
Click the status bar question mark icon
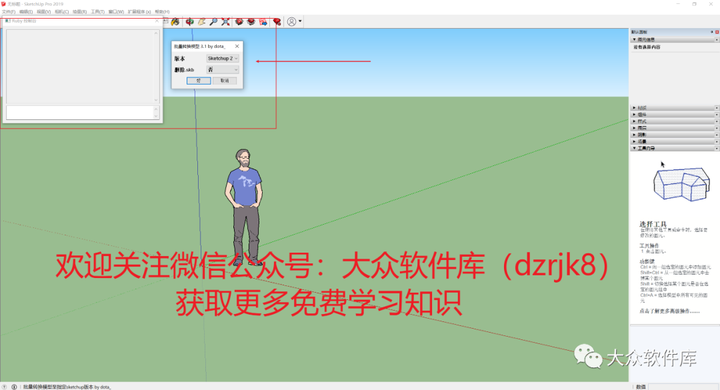5,387
